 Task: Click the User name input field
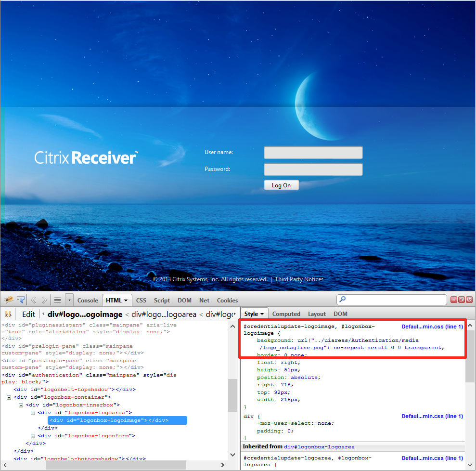[x=313, y=153]
